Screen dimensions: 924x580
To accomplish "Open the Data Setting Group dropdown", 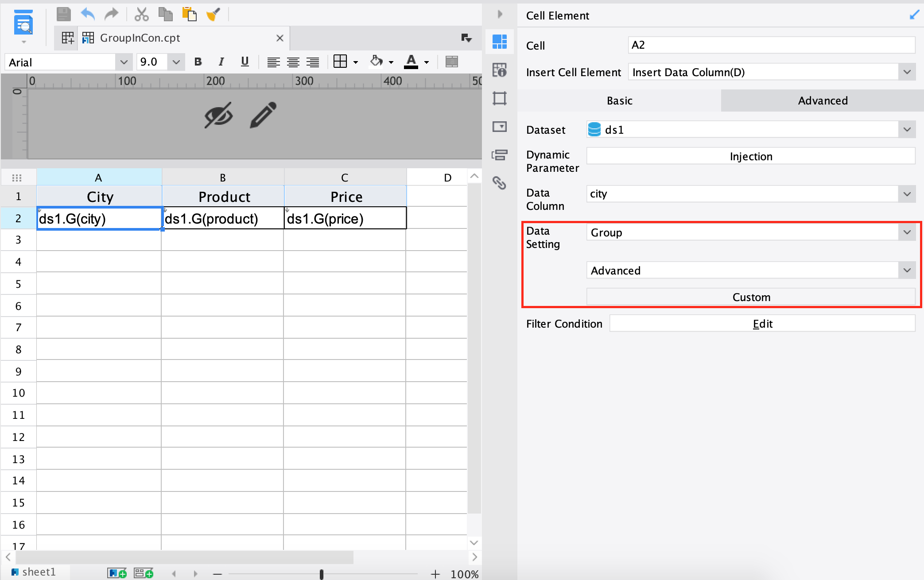I will (x=907, y=232).
